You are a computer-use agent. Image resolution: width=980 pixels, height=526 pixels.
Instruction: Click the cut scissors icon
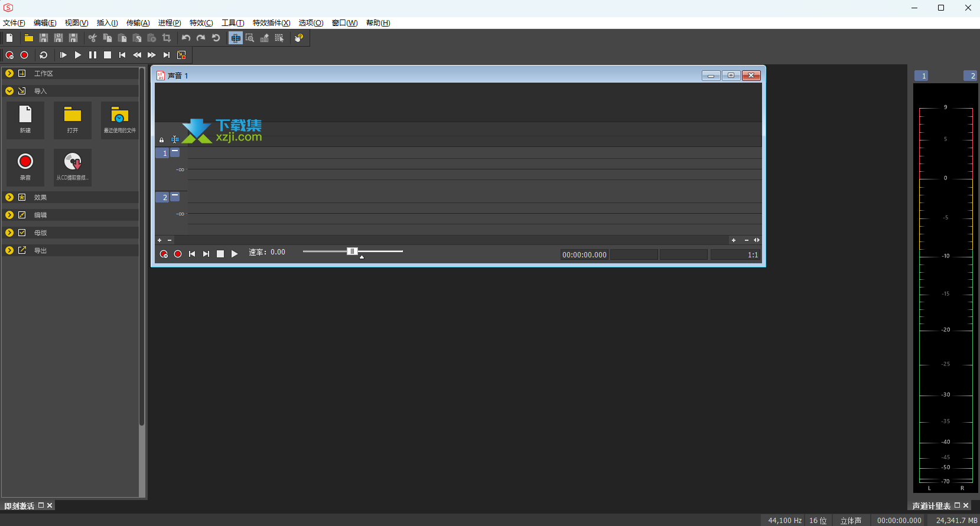pos(93,38)
